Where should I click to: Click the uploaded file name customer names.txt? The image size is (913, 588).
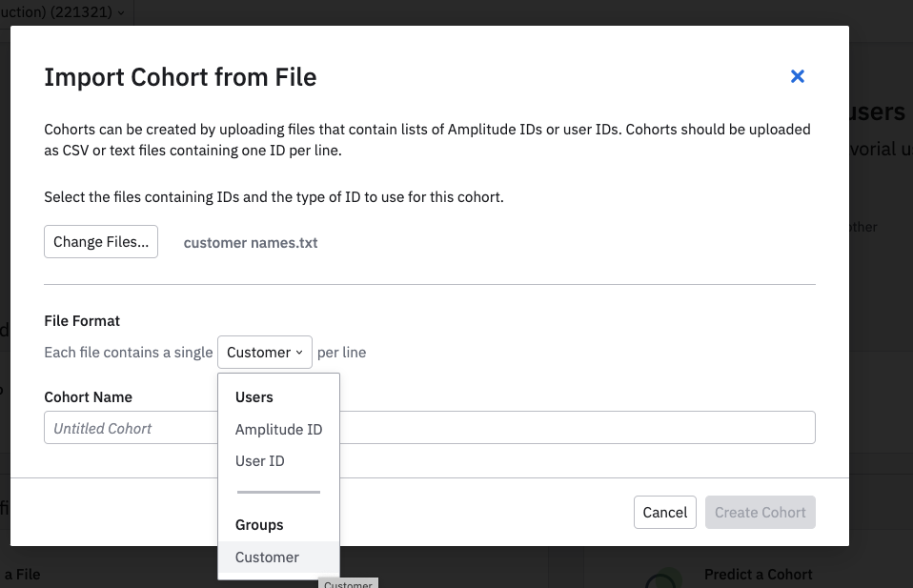tap(251, 243)
